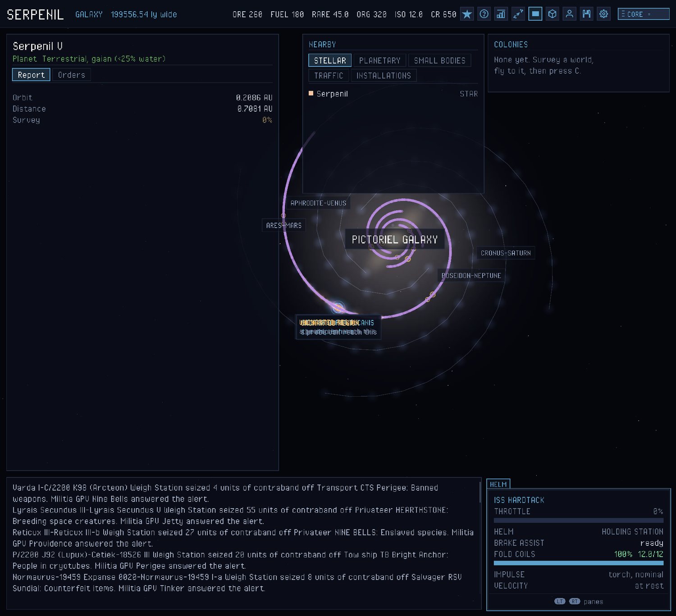Screen dimensions: 676x616
Task: Click the event log scrollbar
Action: coord(480,492)
